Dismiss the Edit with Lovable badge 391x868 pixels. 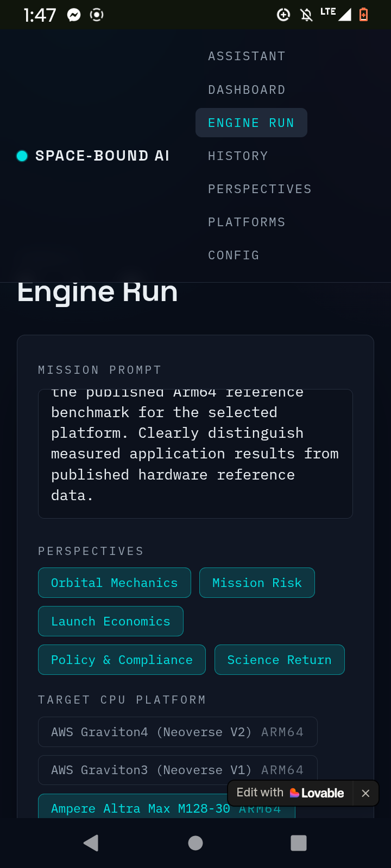pos(365,793)
